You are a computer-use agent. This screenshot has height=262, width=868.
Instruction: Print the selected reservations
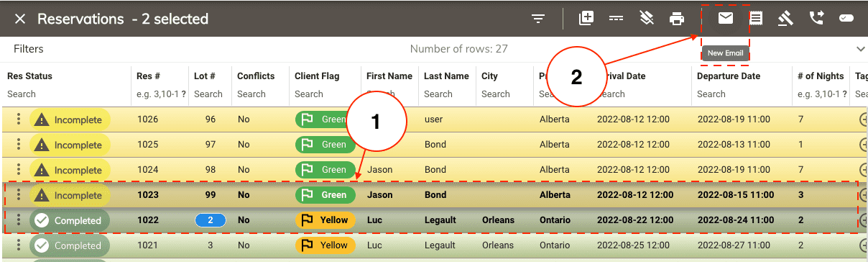coord(677,19)
